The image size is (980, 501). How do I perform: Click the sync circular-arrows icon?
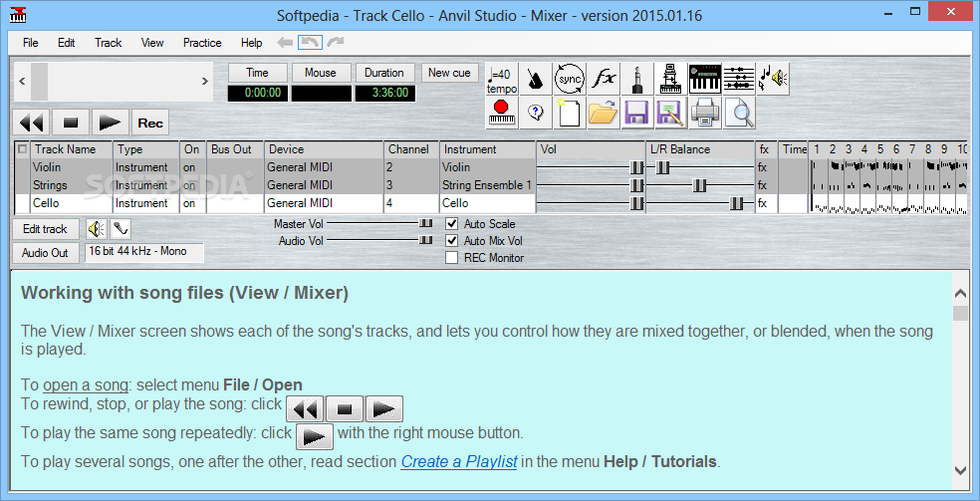pos(570,80)
